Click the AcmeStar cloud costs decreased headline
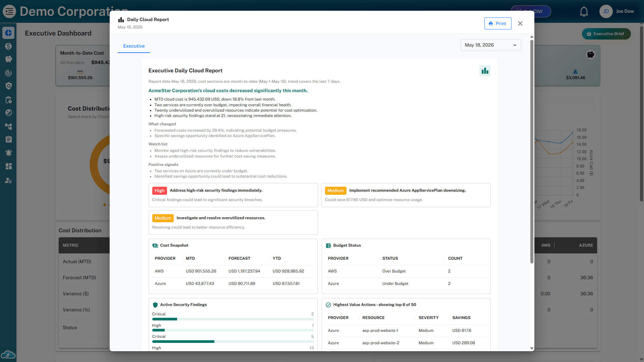Image resolution: width=644 pixels, height=362 pixels. [228, 91]
